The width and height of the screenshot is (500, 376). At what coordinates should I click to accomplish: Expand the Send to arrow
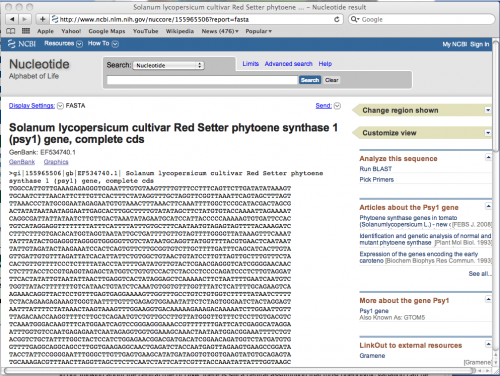(x=337, y=106)
